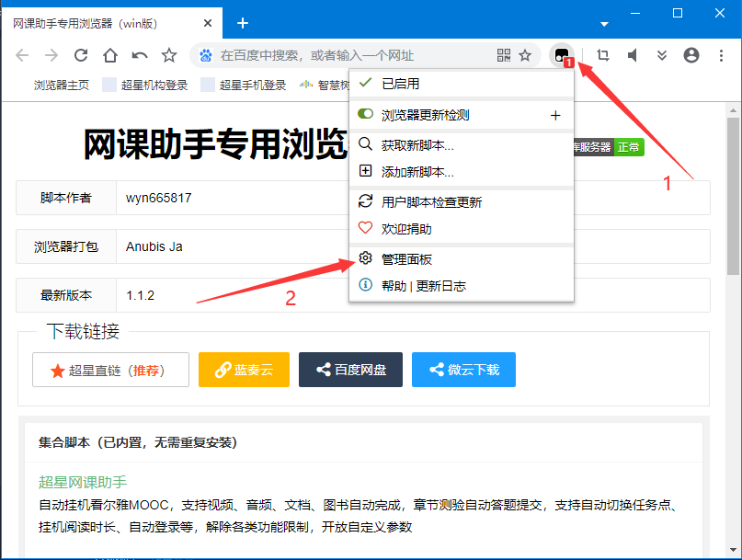Click the 微云下载 download button
Viewport: 742px width, 560px height.
[463, 370]
